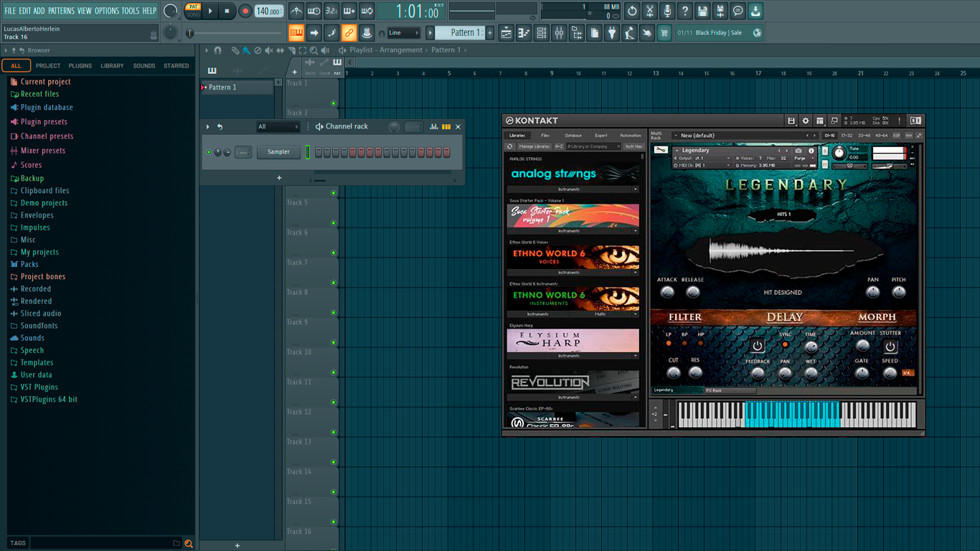Viewport: 980px width, 551px height.
Task: Click the Kontakt refresh libraries icon
Action: coord(510,146)
